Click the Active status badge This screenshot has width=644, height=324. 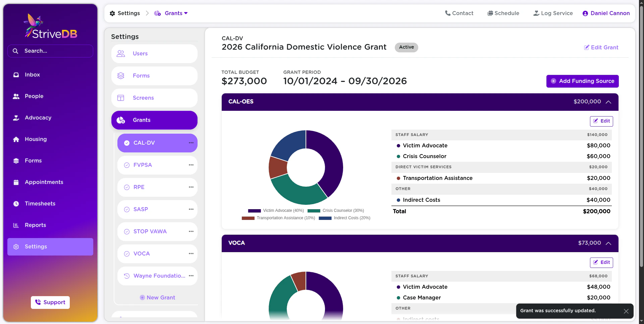(x=406, y=47)
